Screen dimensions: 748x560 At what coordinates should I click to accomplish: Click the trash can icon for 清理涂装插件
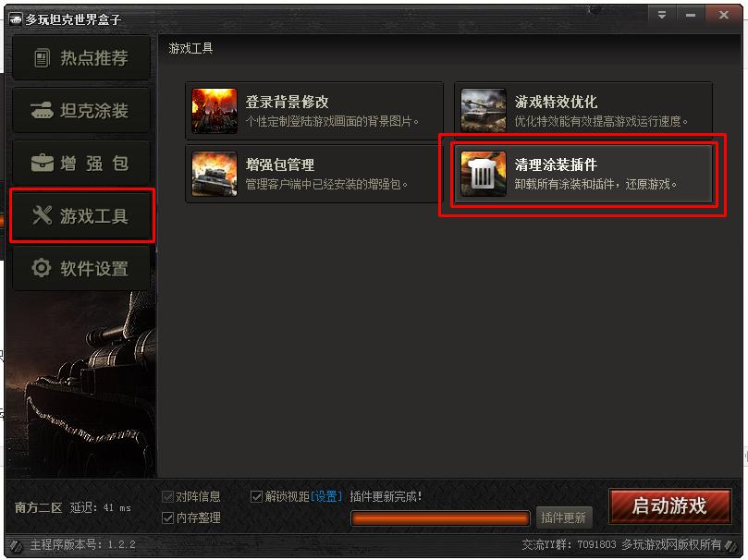click(x=484, y=174)
